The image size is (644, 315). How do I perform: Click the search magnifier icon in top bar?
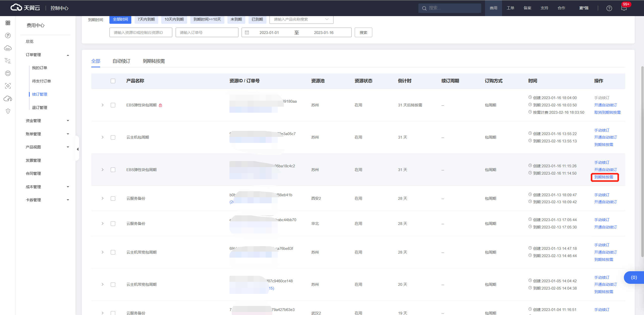pos(424,8)
